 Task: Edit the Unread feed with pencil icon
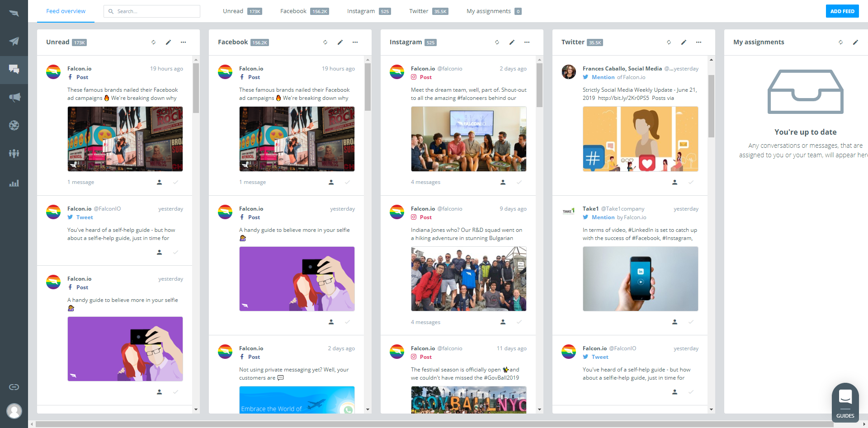(168, 42)
